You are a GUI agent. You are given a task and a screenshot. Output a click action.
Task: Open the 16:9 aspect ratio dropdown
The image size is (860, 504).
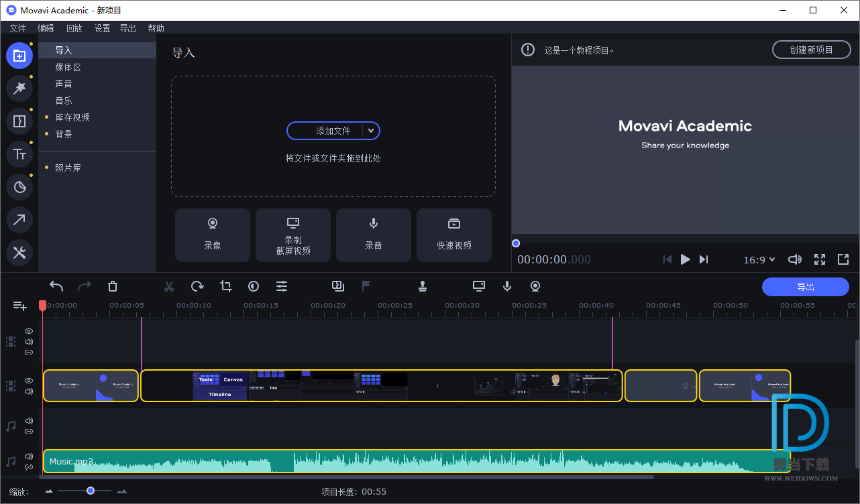pos(759,259)
